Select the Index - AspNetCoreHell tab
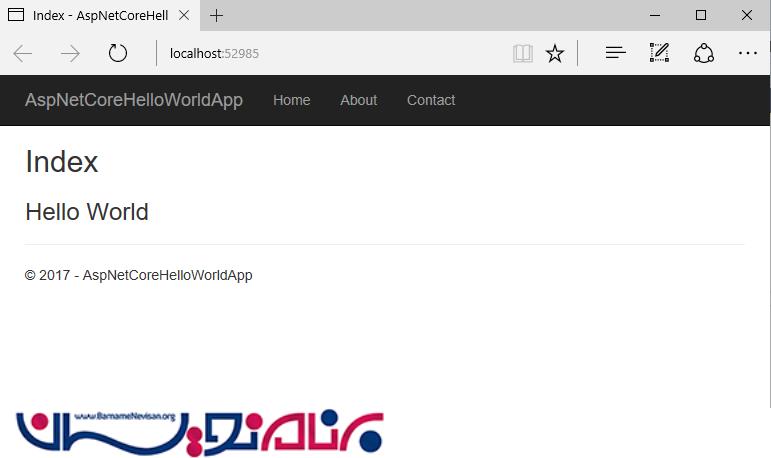Viewport: 771px width, 458px height. click(x=95, y=15)
